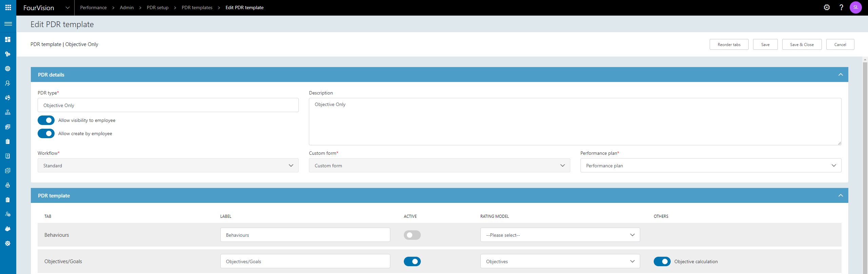Image resolution: width=868 pixels, height=274 pixels.
Task: Click the Save & Close button
Action: (802, 44)
